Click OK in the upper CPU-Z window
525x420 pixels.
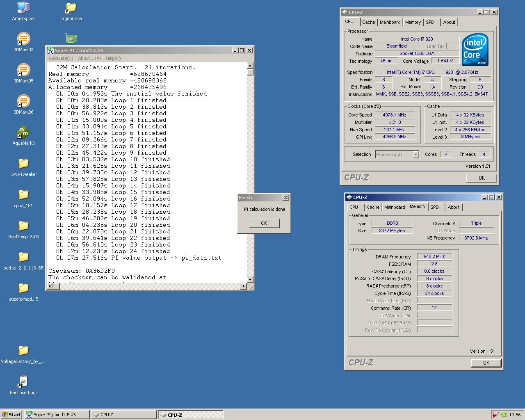(x=482, y=178)
